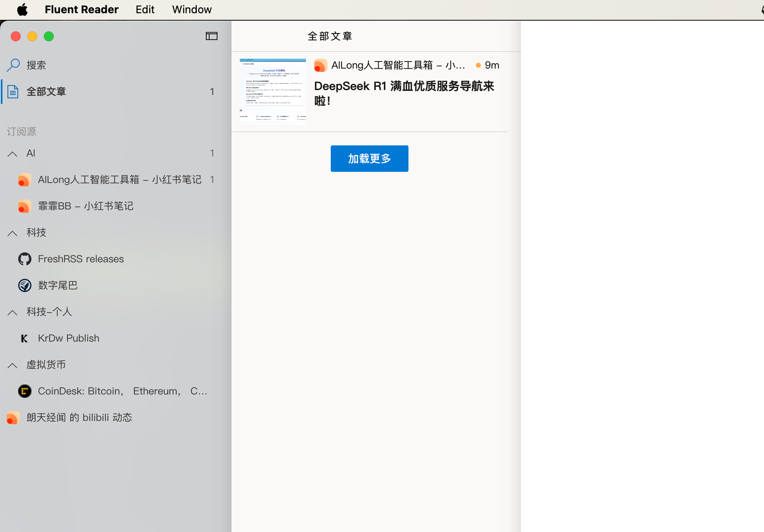This screenshot has width=764, height=532.
Task: Open the FreshRSS releases feed
Action: coord(81,259)
